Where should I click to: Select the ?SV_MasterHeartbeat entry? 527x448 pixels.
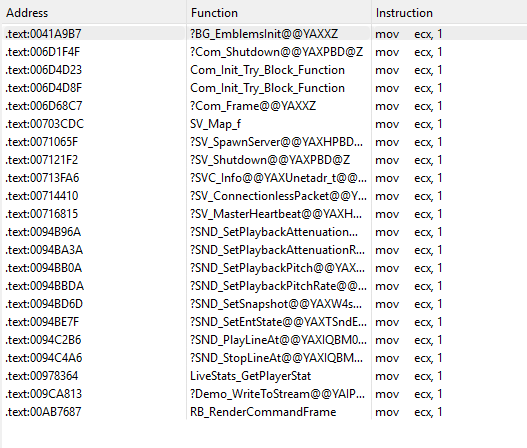[x=265, y=214]
